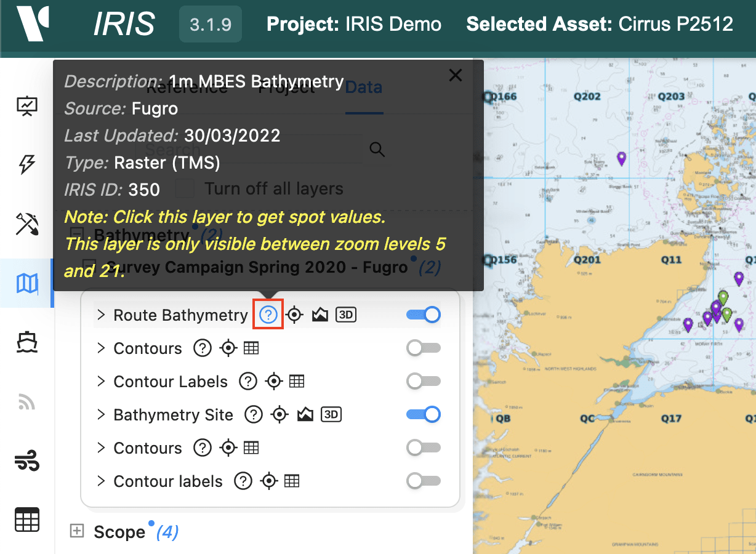Click Contour Labels info icon
Image resolution: width=756 pixels, height=554 pixels.
(248, 382)
